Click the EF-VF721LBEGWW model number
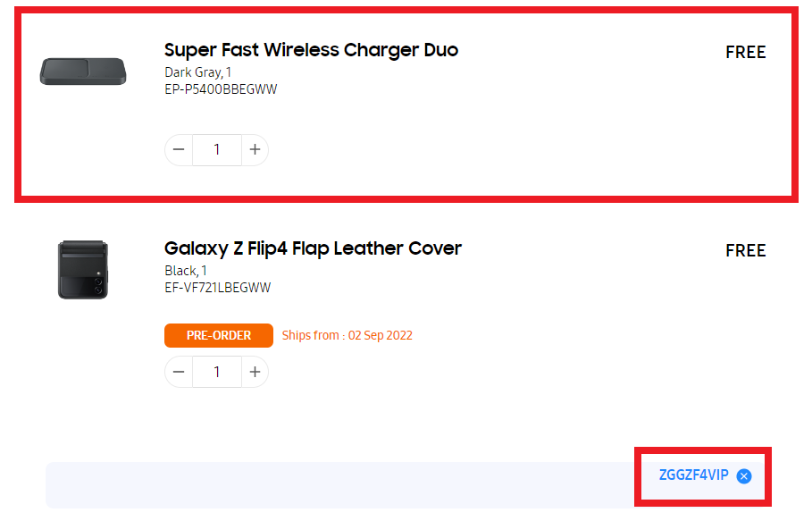812x521 pixels. [x=217, y=288]
